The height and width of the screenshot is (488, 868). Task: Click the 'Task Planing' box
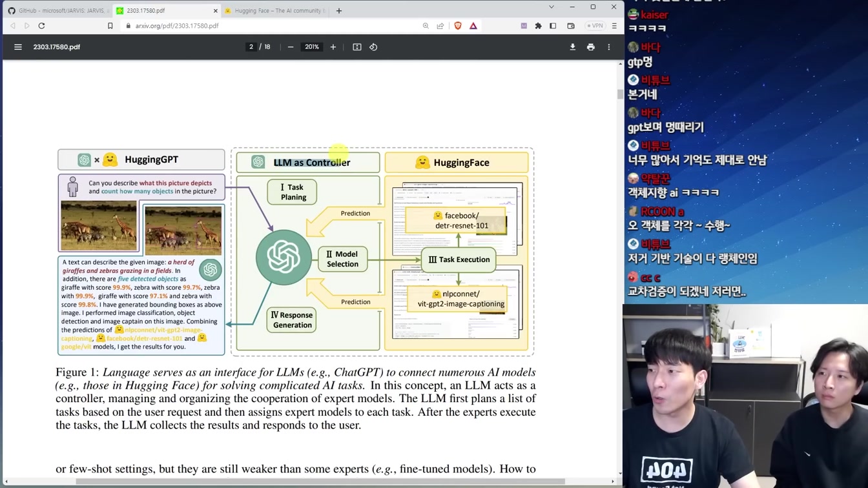point(293,192)
